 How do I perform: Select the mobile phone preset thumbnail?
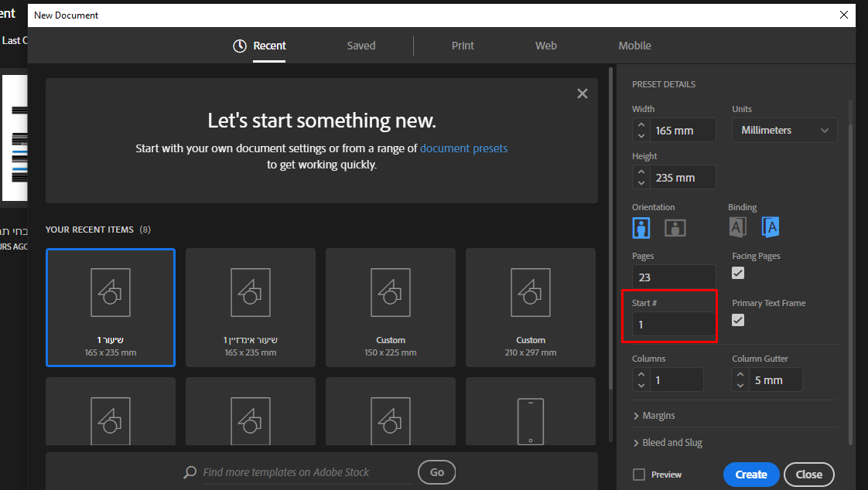click(530, 421)
